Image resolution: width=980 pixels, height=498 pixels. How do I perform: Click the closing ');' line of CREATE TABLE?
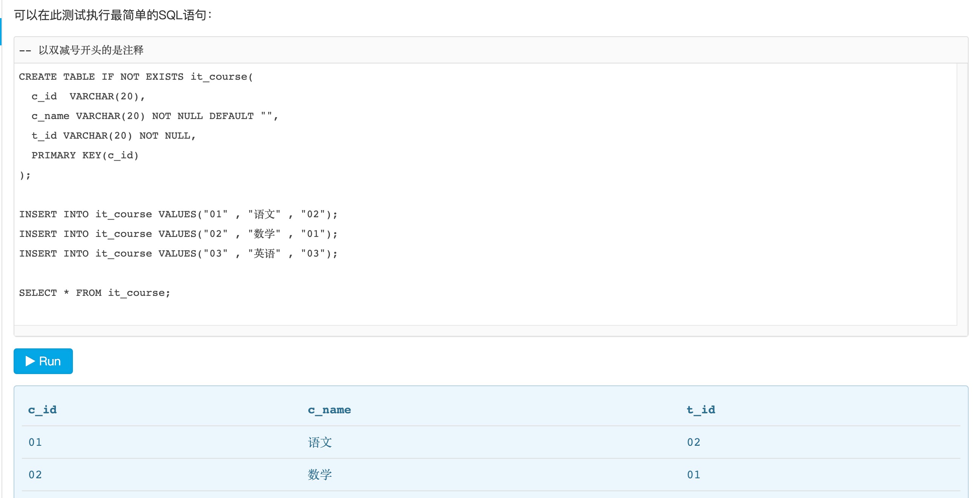(25, 175)
